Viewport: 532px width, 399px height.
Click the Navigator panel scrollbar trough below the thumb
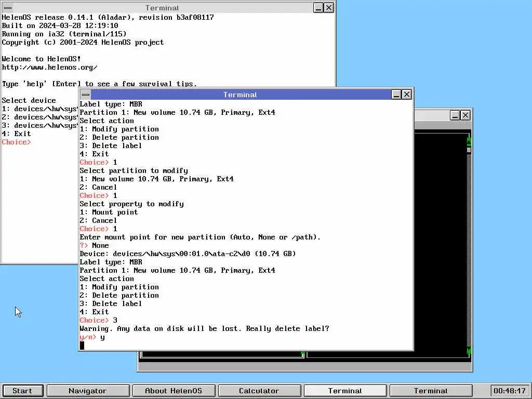click(x=469, y=249)
